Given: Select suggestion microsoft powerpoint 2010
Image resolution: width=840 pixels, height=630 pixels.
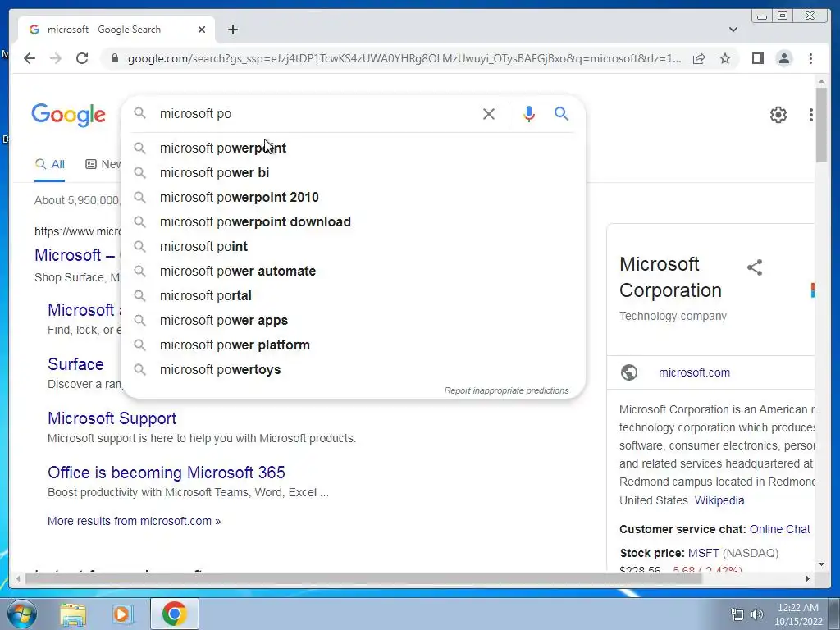Looking at the screenshot, I should point(354,197).
